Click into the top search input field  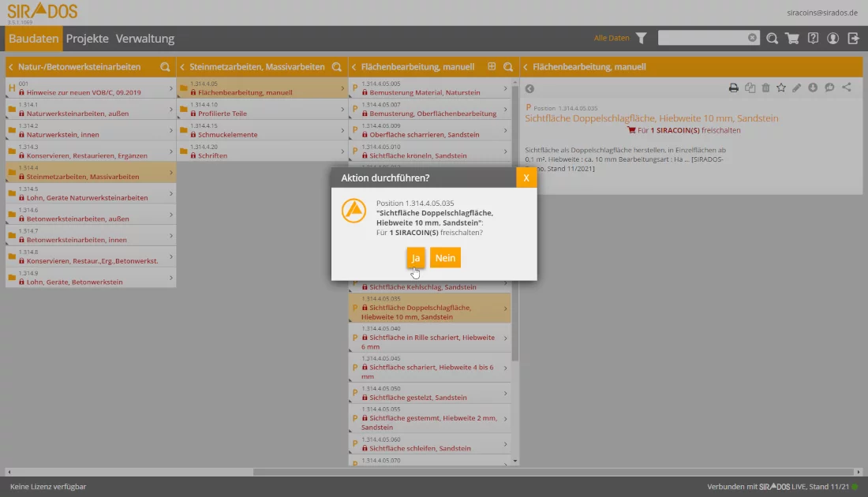pos(702,38)
